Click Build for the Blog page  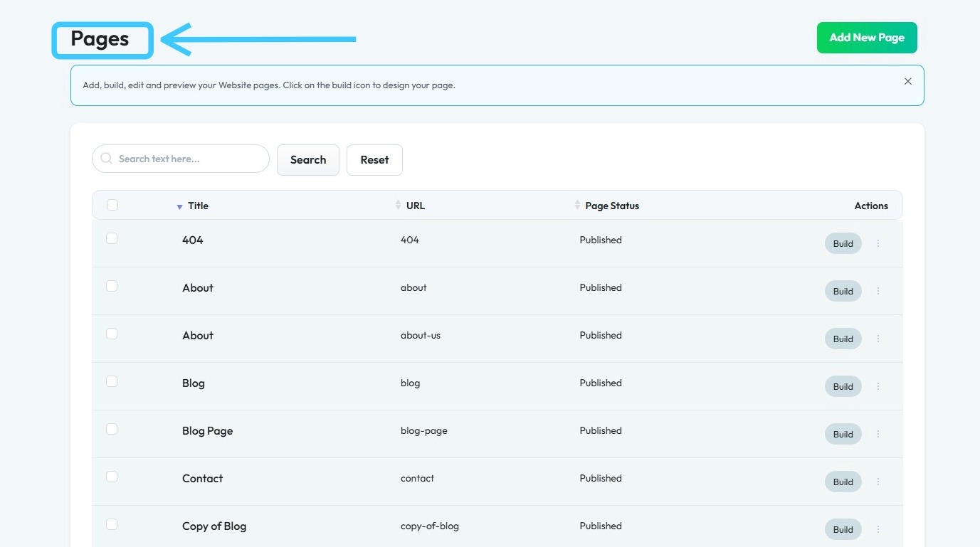coord(843,386)
